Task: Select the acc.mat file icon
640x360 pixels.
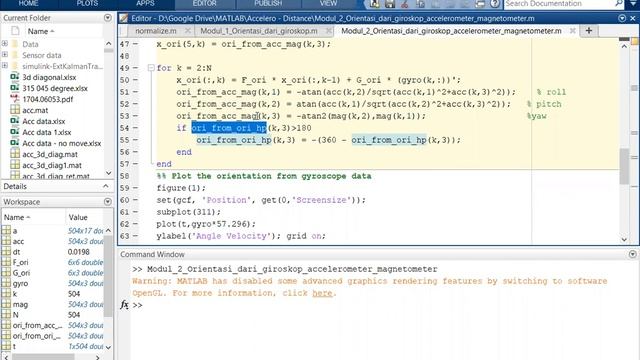Action: tap(15, 110)
